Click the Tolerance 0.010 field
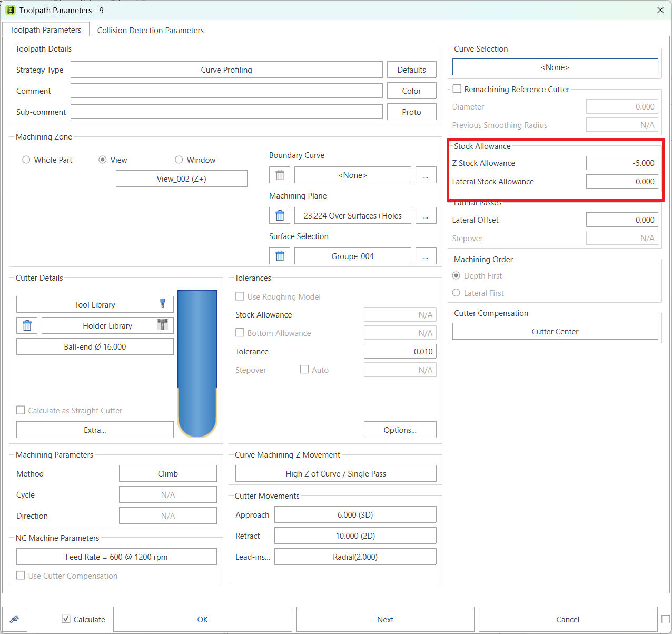Image resolution: width=672 pixels, height=634 pixels. pyautogui.click(x=400, y=351)
